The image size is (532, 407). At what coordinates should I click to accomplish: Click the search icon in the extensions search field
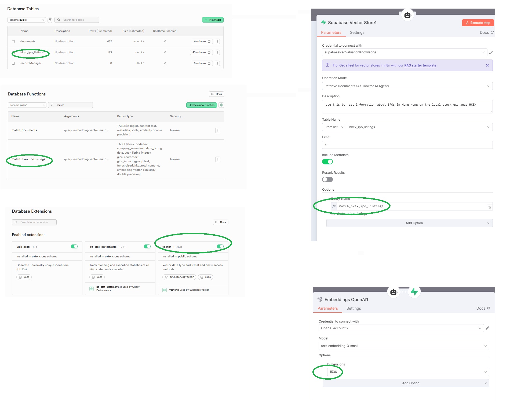(16, 222)
